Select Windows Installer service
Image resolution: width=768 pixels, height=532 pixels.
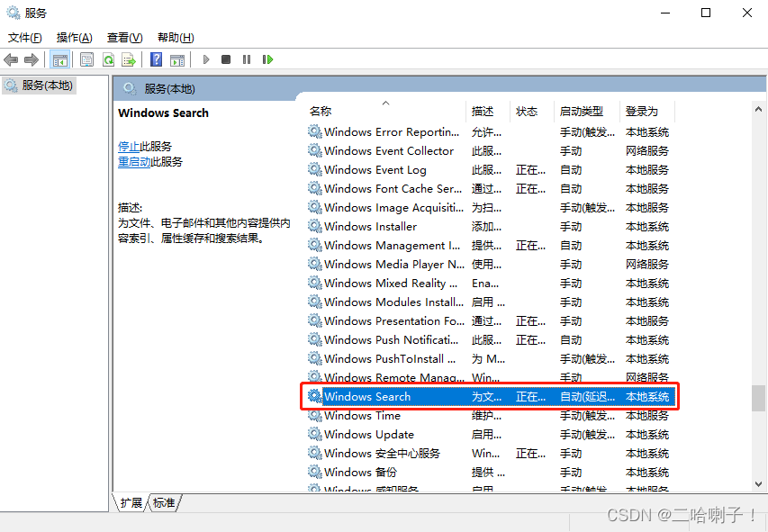[490, 227]
